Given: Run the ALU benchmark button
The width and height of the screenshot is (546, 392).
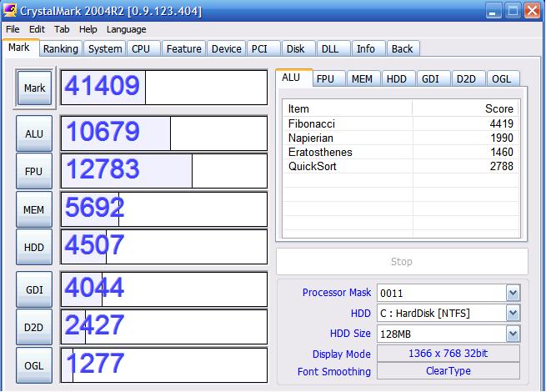Looking at the screenshot, I should (x=34, y=133).
